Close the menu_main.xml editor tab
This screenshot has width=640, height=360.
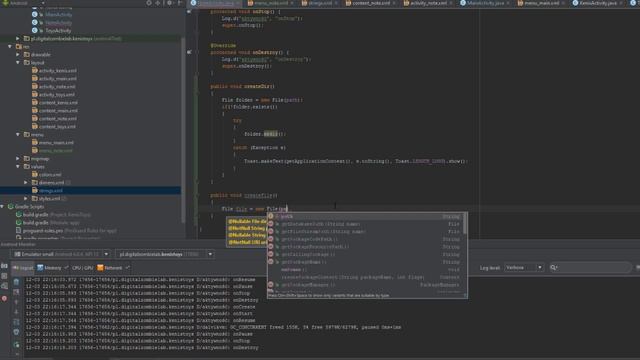pos(563,3)
